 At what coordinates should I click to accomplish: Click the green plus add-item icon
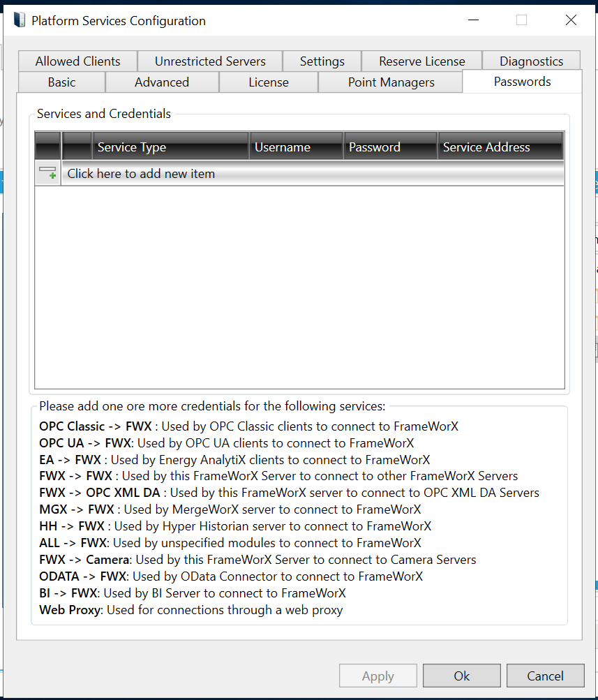(48, 173)
